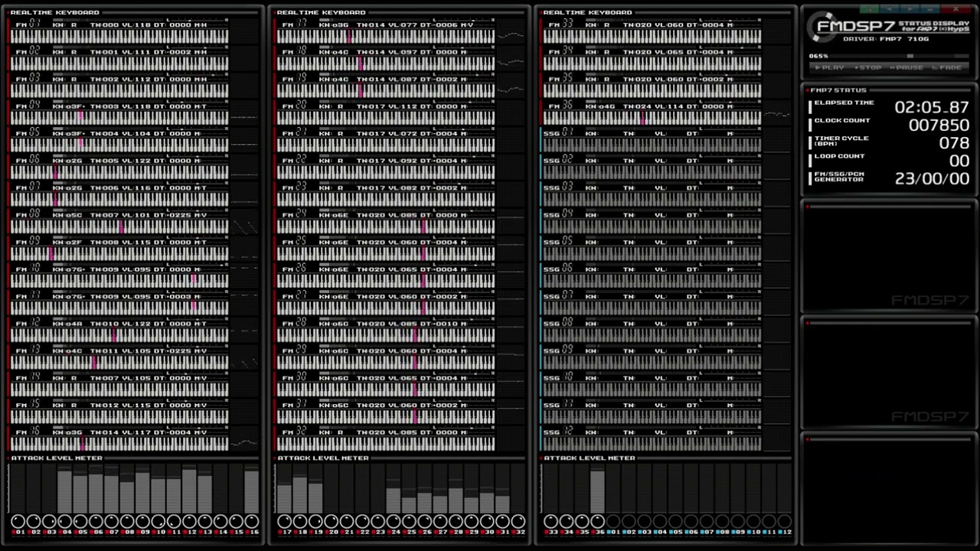The height and width of the screenshot is (551, 980).
Task: Click the left-arrow previous button at top right
Action: [889, 9]
